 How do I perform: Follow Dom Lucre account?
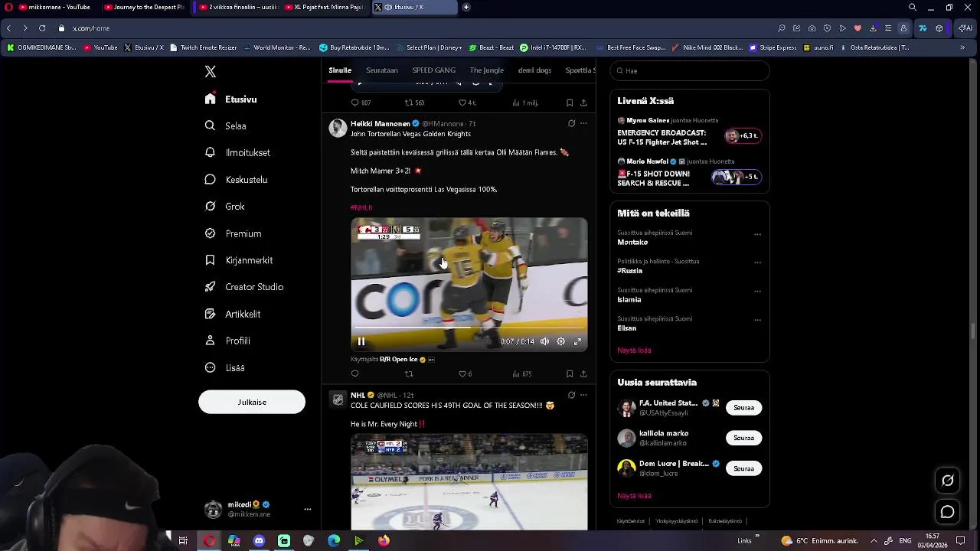coord(743,468)
